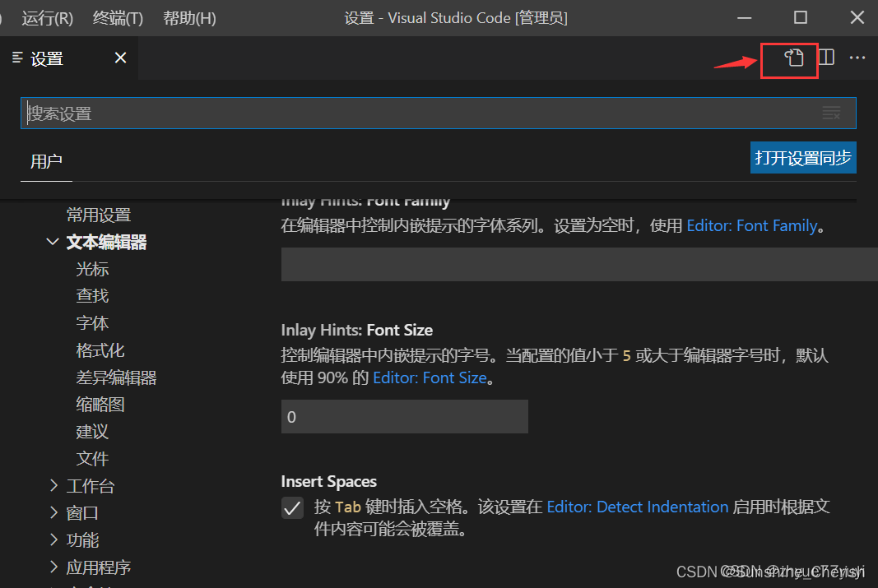Click the Inlay Hints Font Size field
This screenshot has width=878, height=588.
404,417
